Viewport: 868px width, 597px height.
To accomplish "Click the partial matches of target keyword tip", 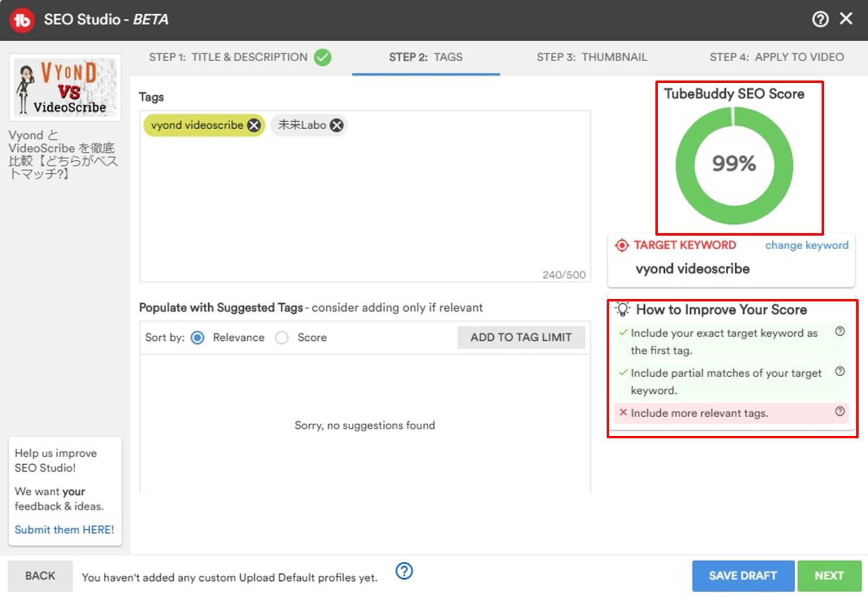I will pos(731,381).
